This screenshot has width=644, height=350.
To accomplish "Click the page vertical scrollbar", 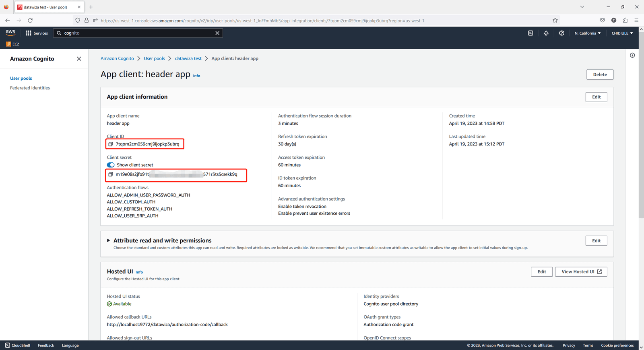I will tap(641, 125).
